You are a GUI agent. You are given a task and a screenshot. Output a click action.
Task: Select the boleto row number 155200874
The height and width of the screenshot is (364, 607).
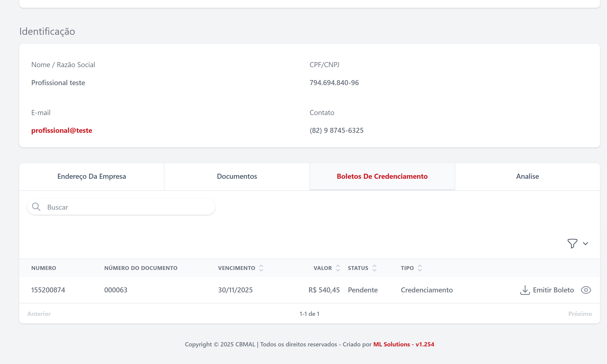(48, 290)
